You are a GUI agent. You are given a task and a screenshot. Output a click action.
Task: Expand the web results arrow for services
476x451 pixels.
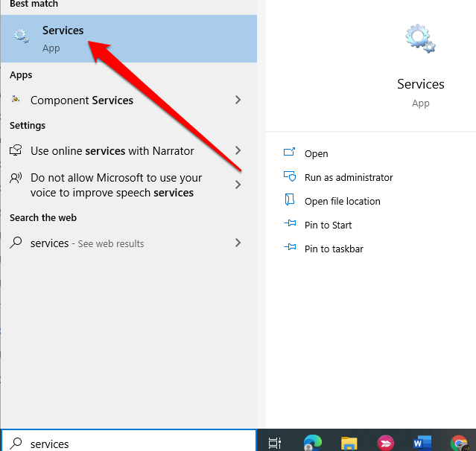[238, 243]
